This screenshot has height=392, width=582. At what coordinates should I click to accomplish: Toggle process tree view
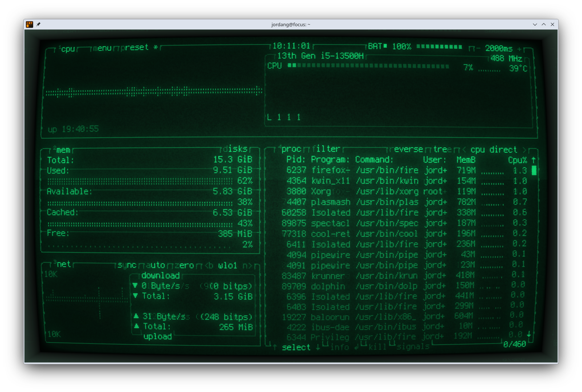[442, 149]
